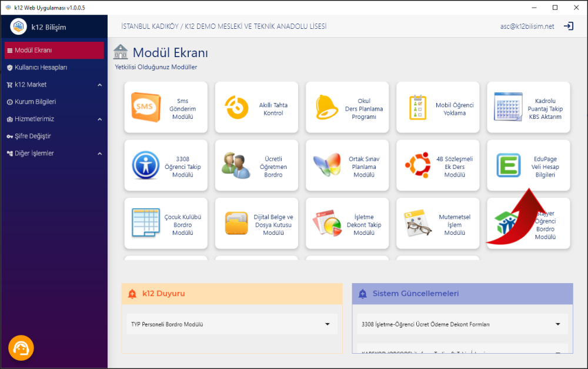The image size is (588, 369).
Task: Open Ücretli Öğretmen Bordro people icon
Action: pos(236,165)
